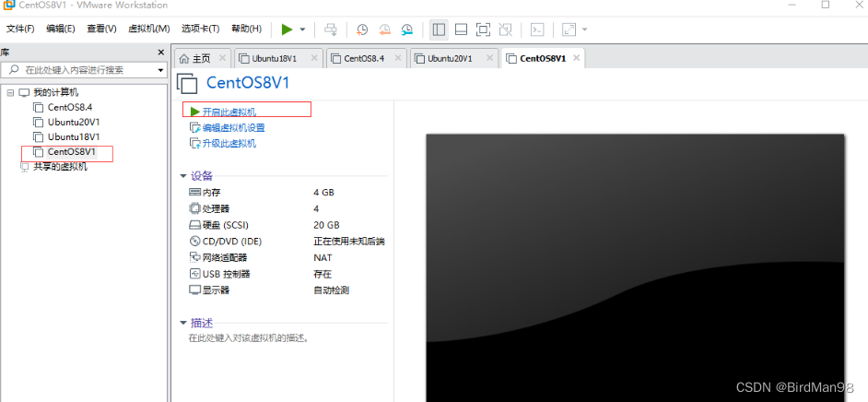Enter full screen mode icon
Screen dimensions: 868x402
pos(483,30)
